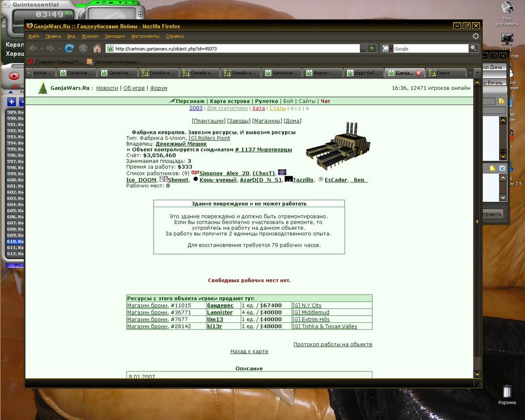The height and width of the screenshot is (420, 525).
Task: Click the green Go arrow beside address bar
Action: pyautogui.click(x=373, y=49)
